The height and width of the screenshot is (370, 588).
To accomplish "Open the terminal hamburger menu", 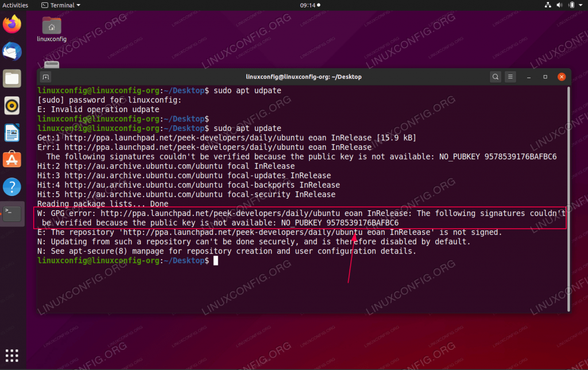I will click(510, 76).
